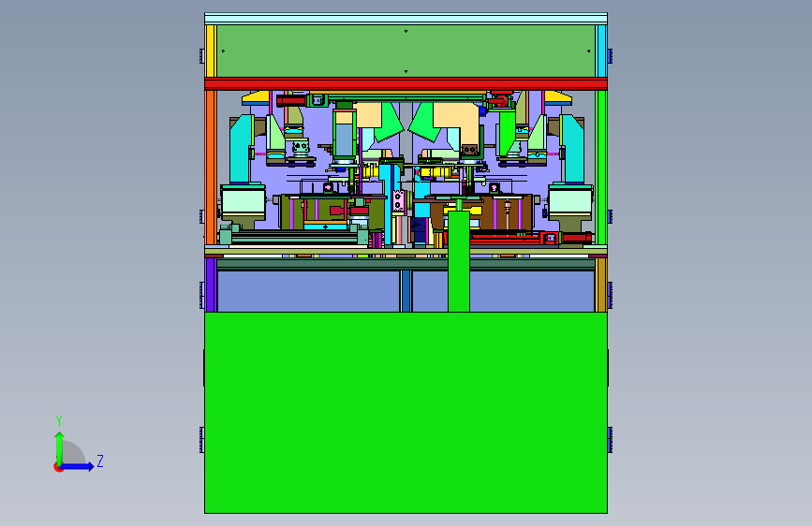Select the pale green box on right side
The width and height of the screenshot is (812, 526).
pos(570,203)
